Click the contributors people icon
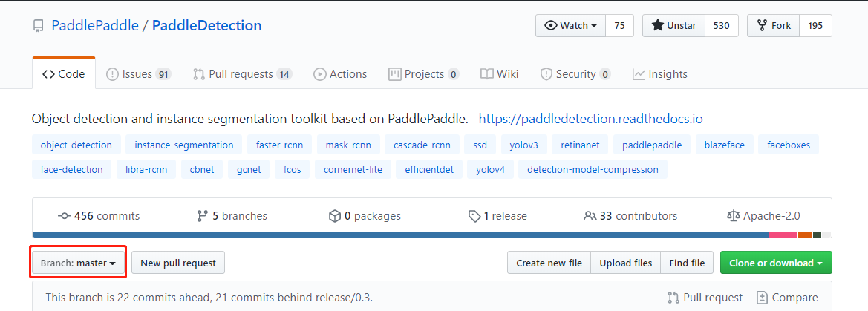 click(590, 216)
